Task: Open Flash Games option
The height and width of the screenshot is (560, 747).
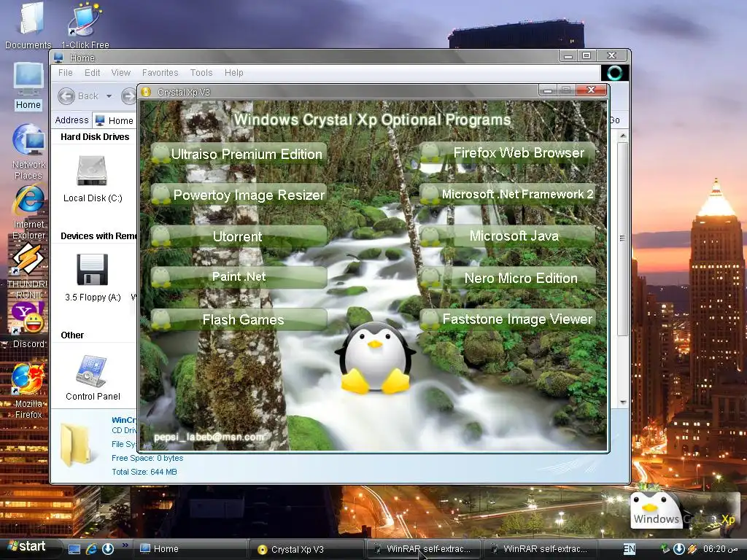Action: click(x=239, y=319)
